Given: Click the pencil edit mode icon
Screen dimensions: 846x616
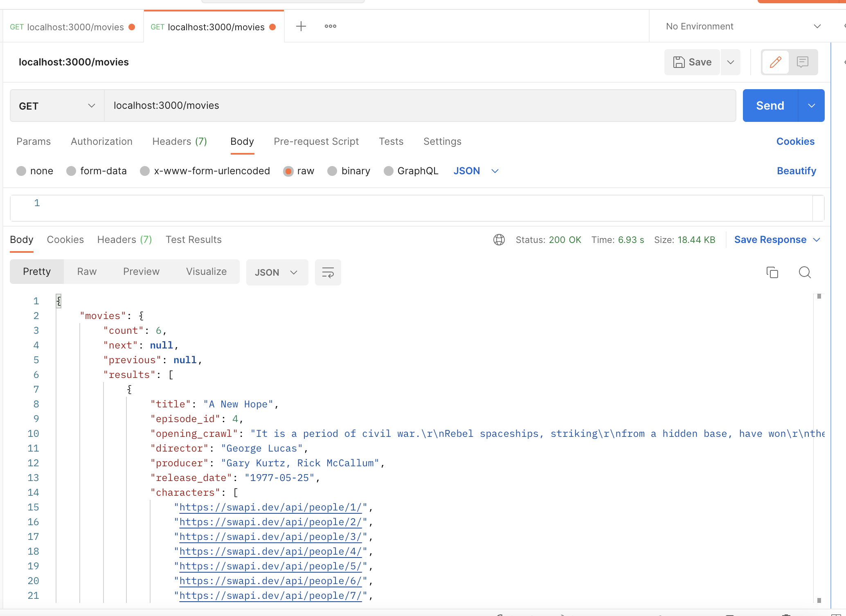Looking at the screenshot, I should click(x=775, y=62).
